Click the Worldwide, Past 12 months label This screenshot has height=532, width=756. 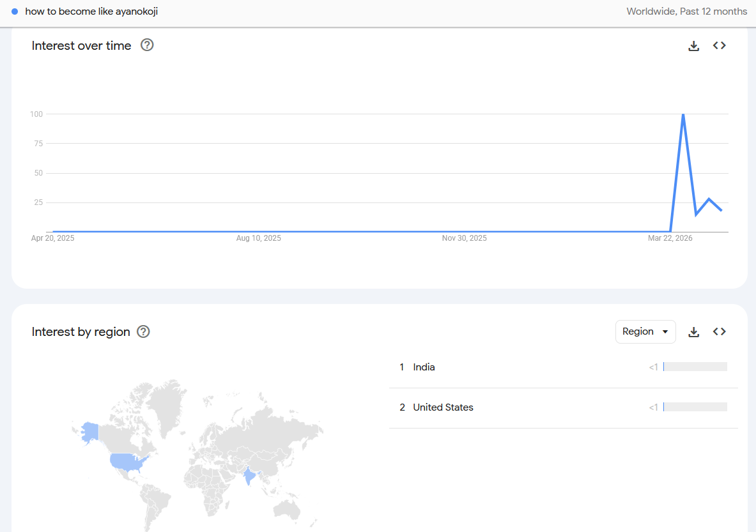pyautogui.click(x=686, y=11)
